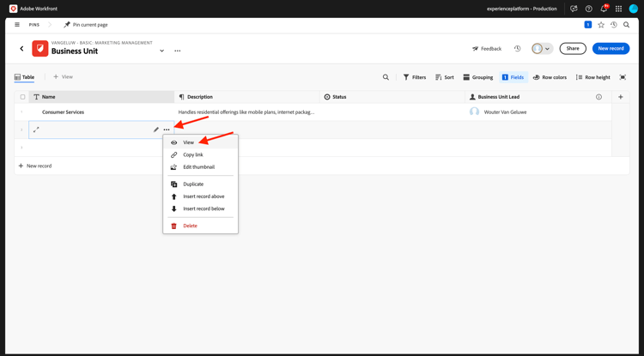Open the Consumer Services record name
The width and height of the screenshot is (644, 356).
tap(63, 112)
